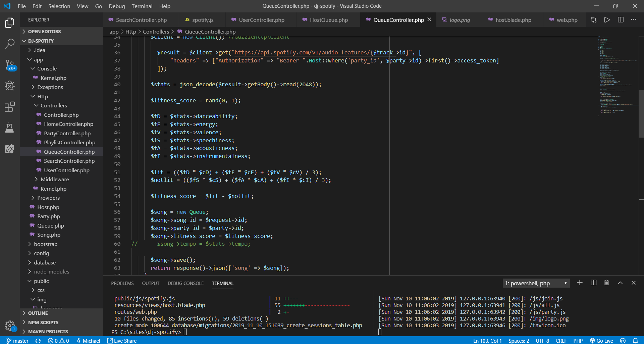This screenshot has width=644, height=344.
Task: Open the Debug view bug icon
Action: coord(10,86)
